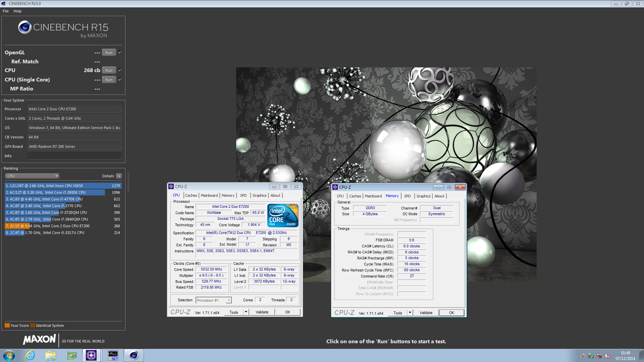Click Validate in left CPU-Z window

click(x=262, y=312)
